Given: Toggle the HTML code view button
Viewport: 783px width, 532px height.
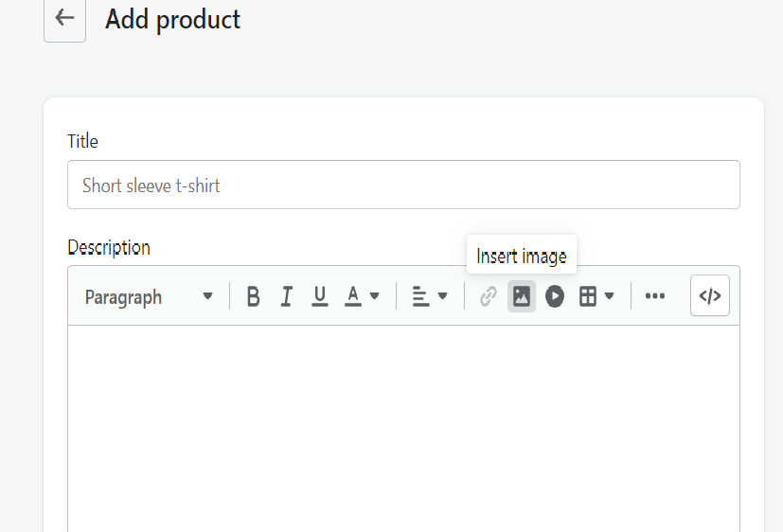Looking at the screenshot, I should tap(710, 296).
